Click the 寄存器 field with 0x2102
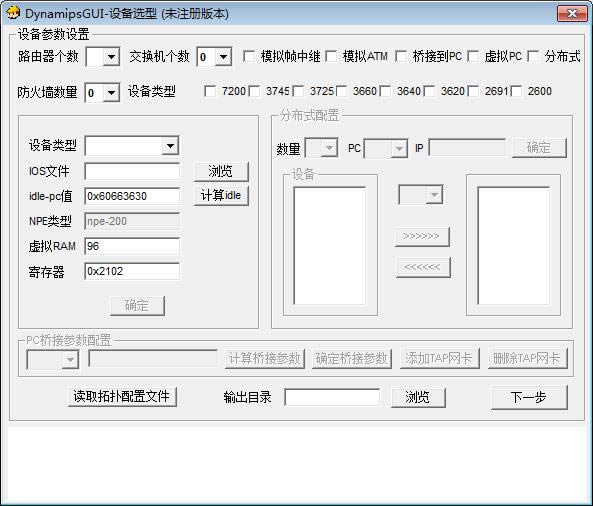Image resolution: width=593 pixels, height=506 pixels. coord(132,271)
